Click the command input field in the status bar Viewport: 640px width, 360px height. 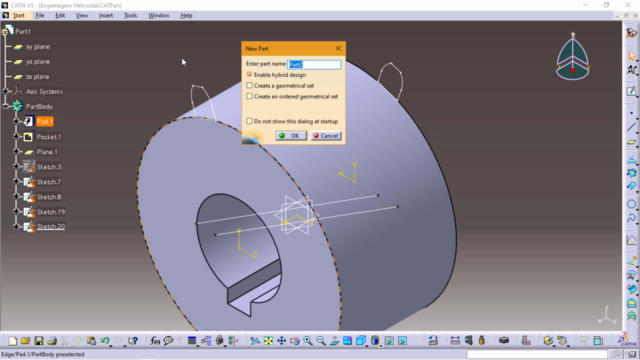(537, 354)
